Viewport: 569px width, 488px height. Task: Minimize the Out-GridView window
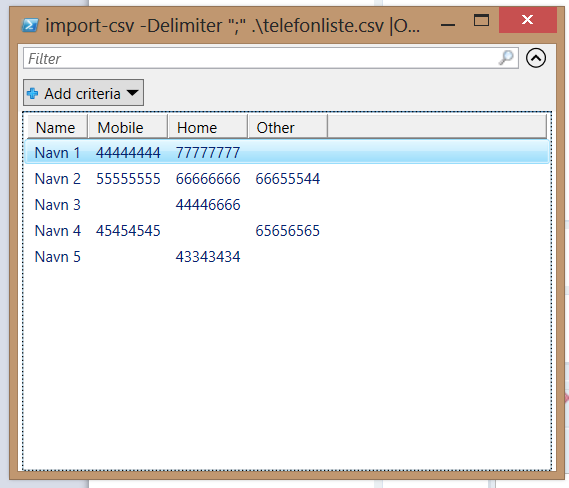pyautogui.click(x=448, y=25)
